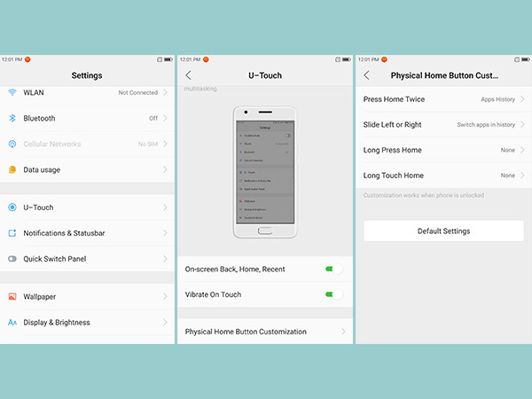Open Physical Home Button Customization chevron
Screen dimensions: 532x399
pos(343,332)
